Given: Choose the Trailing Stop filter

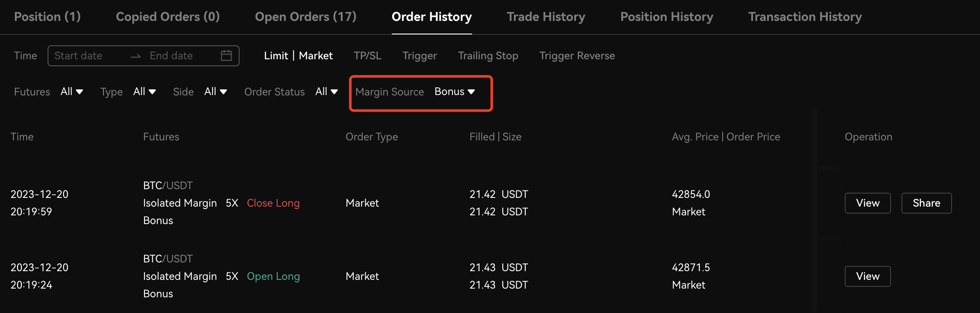Looking at the screenshot, I should coord(488,56).
